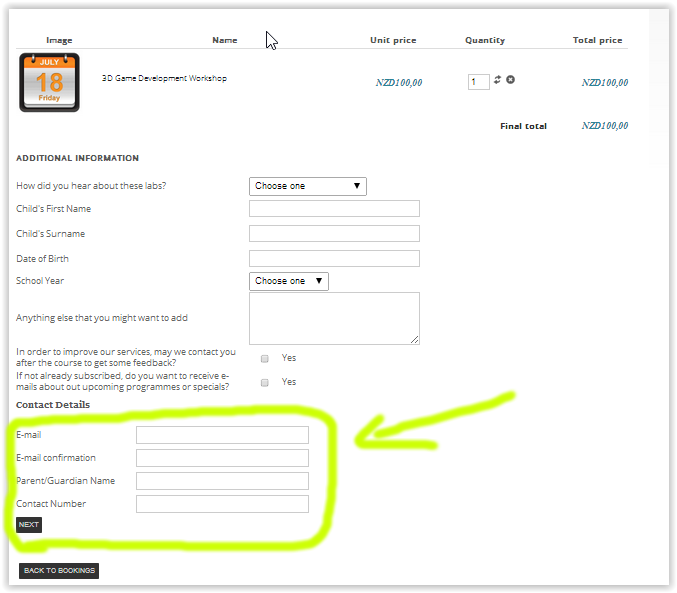
Task: Click the Total price column header
Action: click(598, 40)
